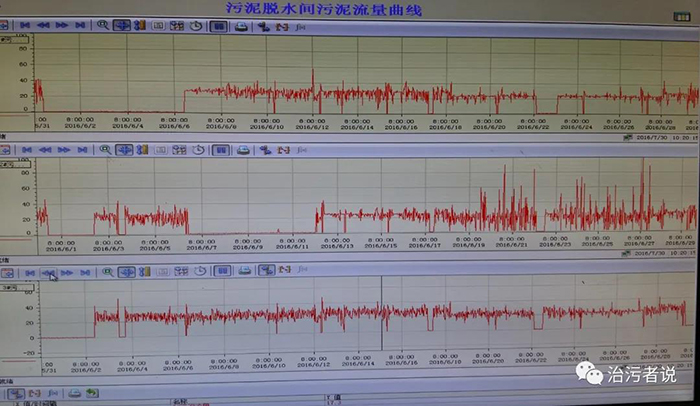
Task: Click the 2016/6/14 time label under top chart
Action: (x=357, y=127)
